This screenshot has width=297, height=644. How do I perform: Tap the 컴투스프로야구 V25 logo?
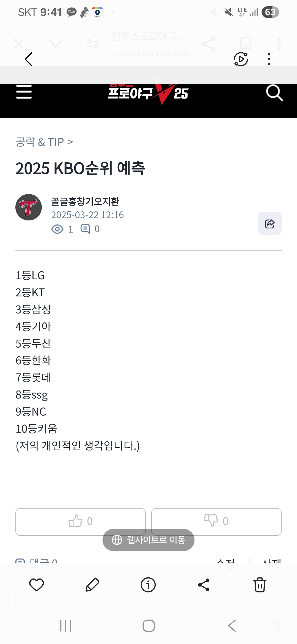(148, 93)
